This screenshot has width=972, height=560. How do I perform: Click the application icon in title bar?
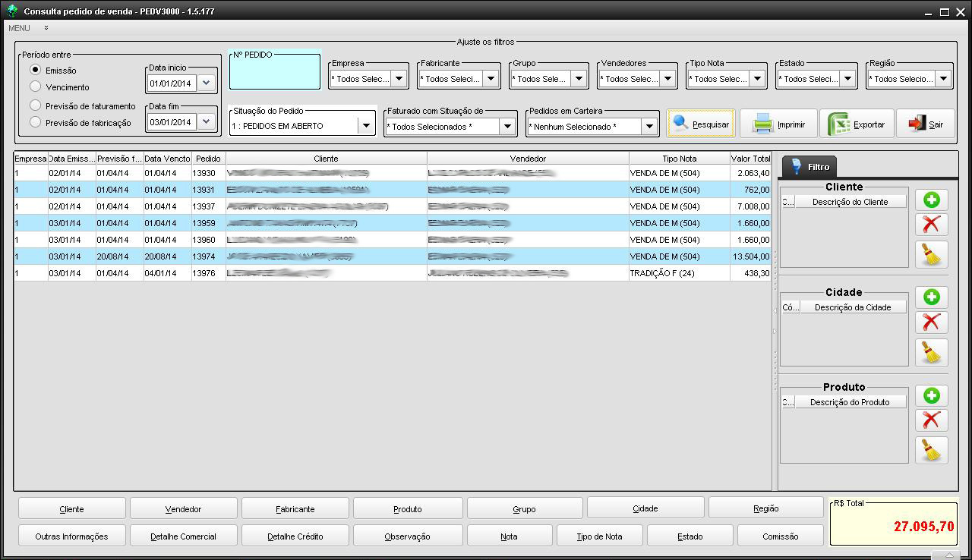tap(12, 11)
